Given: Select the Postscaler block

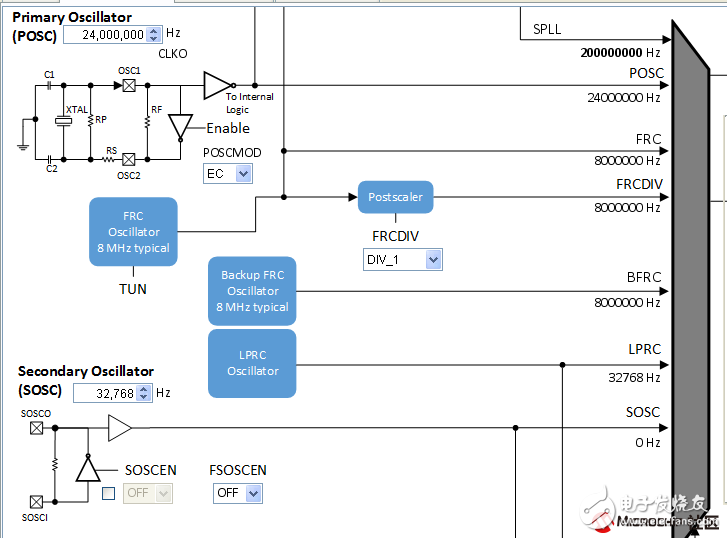Looking at the screenshot, I should [395, 197].
